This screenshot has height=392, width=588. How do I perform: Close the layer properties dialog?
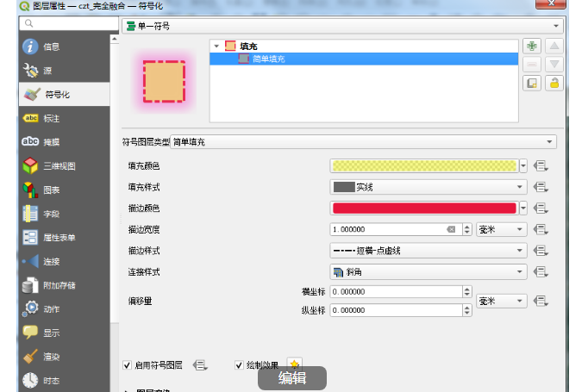pyautogui.click(x=551, y=3)
